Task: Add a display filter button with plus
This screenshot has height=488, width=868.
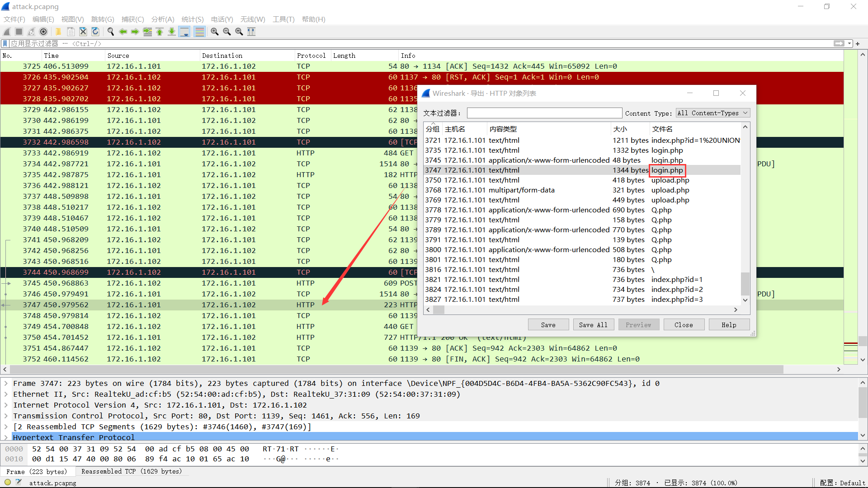Action: pos(858,44)
